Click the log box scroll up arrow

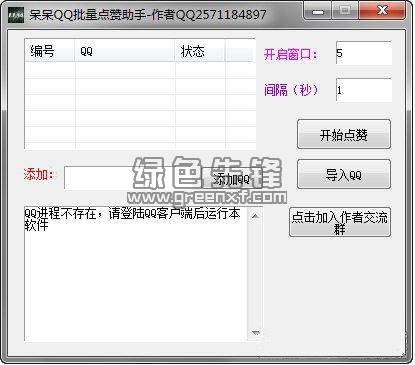[255, 216]
